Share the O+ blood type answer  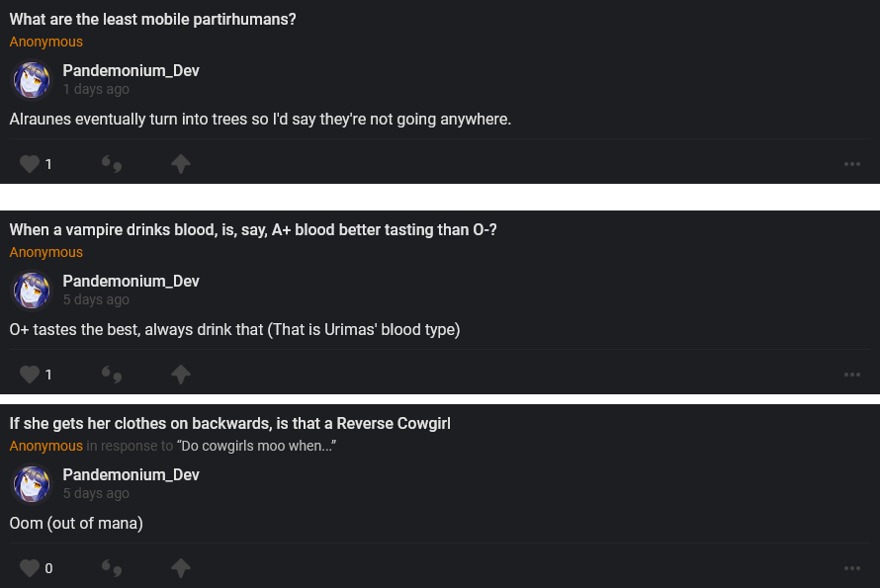coord(180,375)
